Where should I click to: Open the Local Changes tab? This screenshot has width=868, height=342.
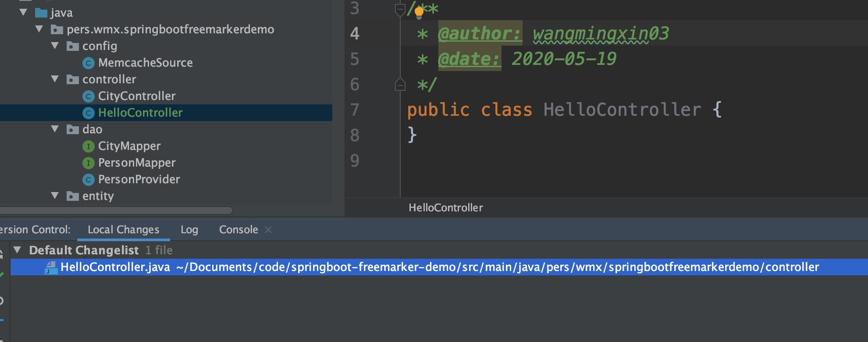[123, 230]
